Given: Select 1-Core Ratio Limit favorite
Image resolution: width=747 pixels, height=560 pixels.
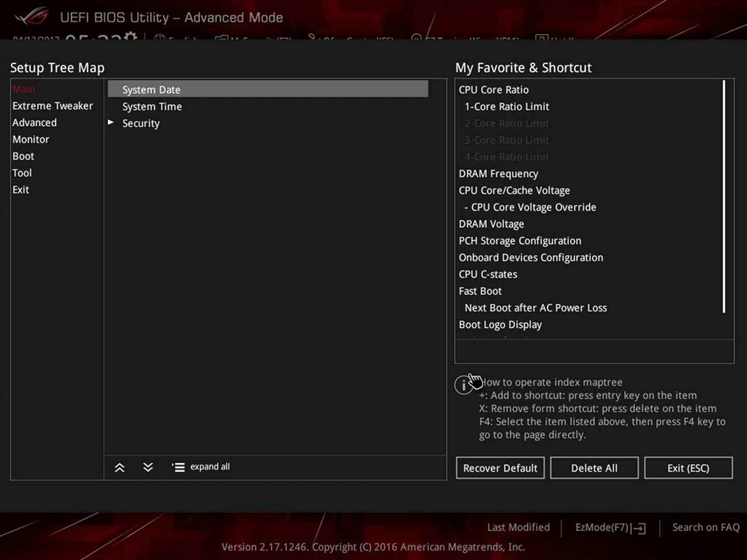Looking at the screenshot, I should pos(506,106).
